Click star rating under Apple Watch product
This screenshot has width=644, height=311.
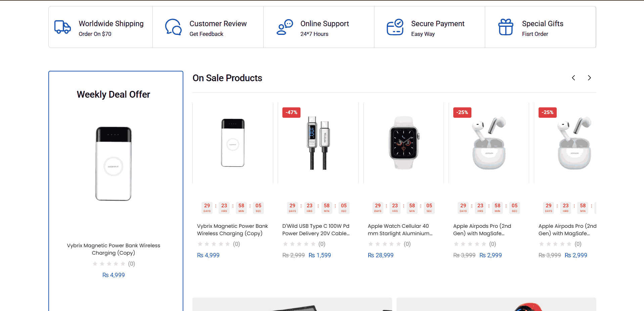384,244
